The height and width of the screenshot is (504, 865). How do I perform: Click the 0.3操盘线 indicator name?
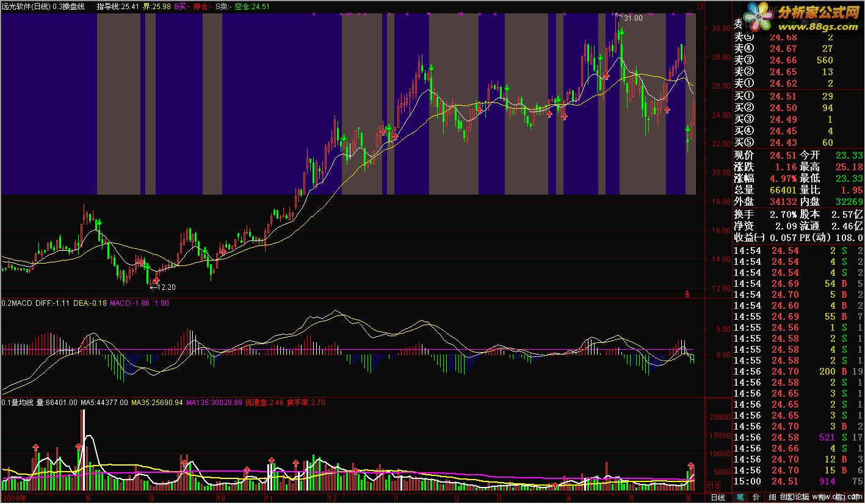tap(69, 6)
